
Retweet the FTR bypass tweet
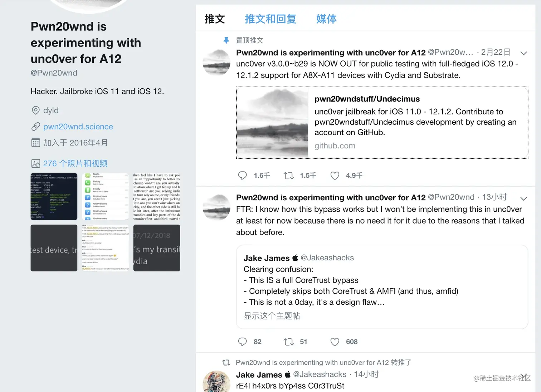tap(288, 342)
